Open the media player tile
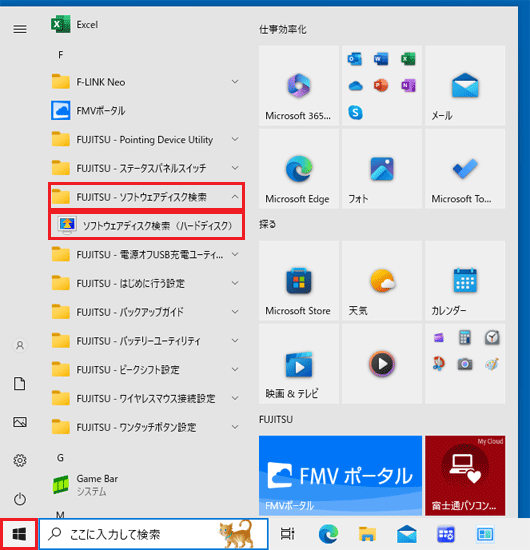 pyautogui.click(x=382, y=364)
